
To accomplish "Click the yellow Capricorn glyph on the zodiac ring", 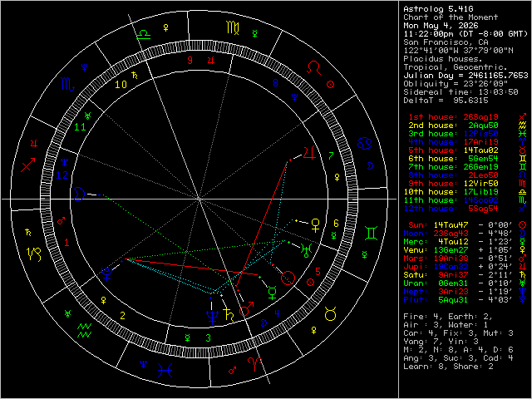I will [x=34, y=254].
